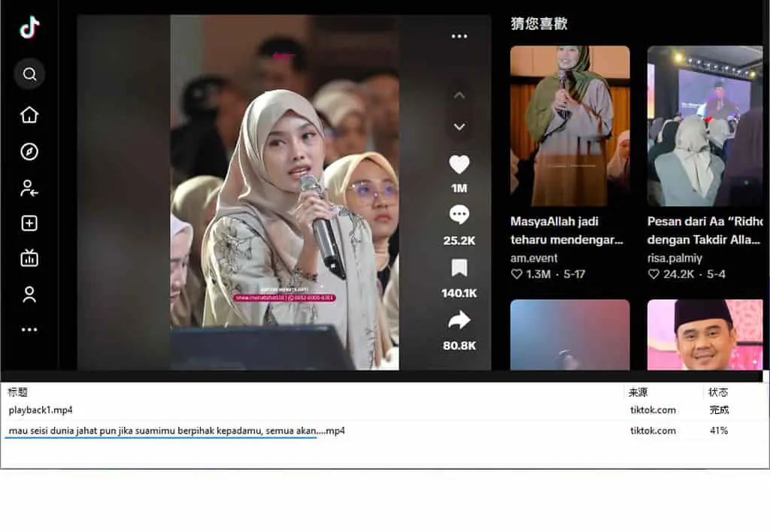Open the Profile person icon

[x=29, y=295]
